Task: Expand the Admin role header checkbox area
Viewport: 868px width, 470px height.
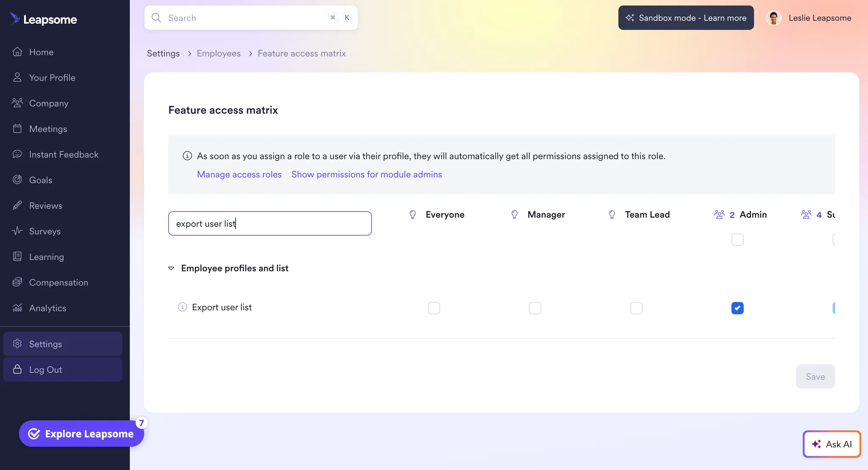Action: point(737,239)
